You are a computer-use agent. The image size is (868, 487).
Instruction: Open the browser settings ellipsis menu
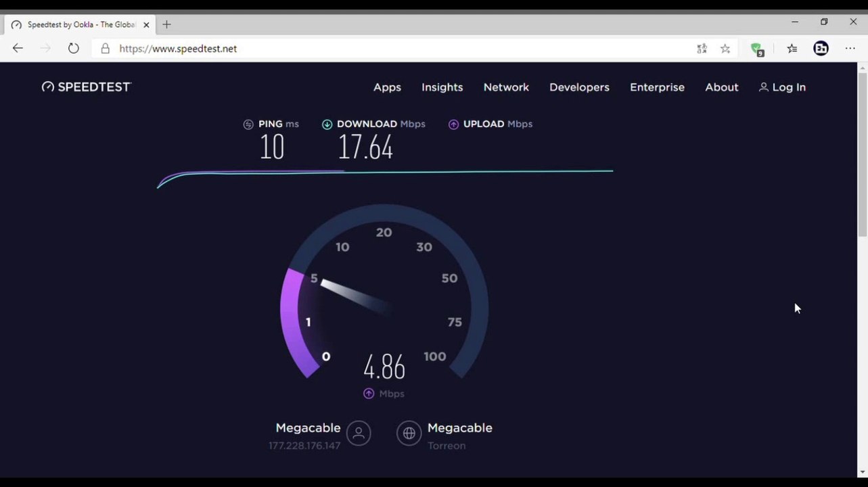[x=850, y=49]
